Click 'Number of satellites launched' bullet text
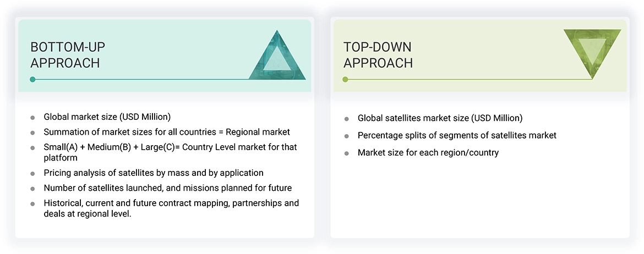Image resolution: width=644 pixels, height=254 pixels. [x=168, y=188]
